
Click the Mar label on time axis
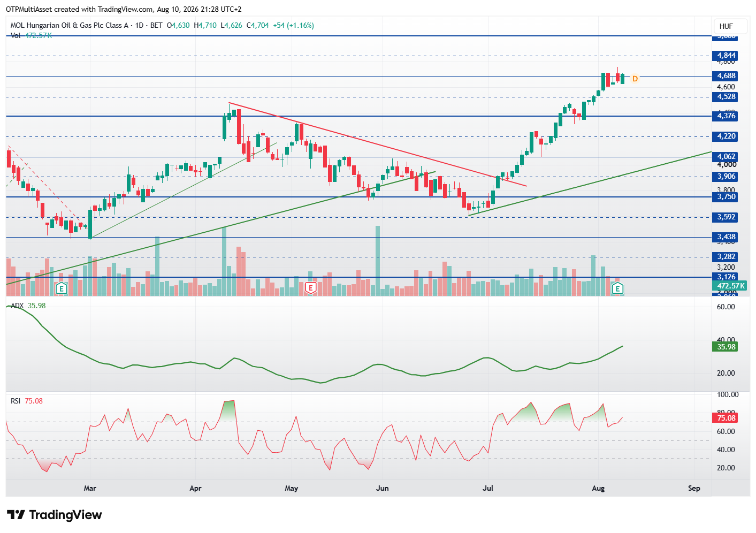pos(90,488)
